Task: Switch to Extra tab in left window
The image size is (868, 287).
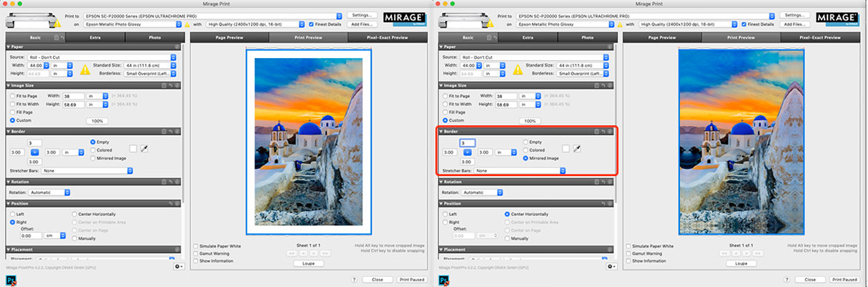Action: pos(95,37)
